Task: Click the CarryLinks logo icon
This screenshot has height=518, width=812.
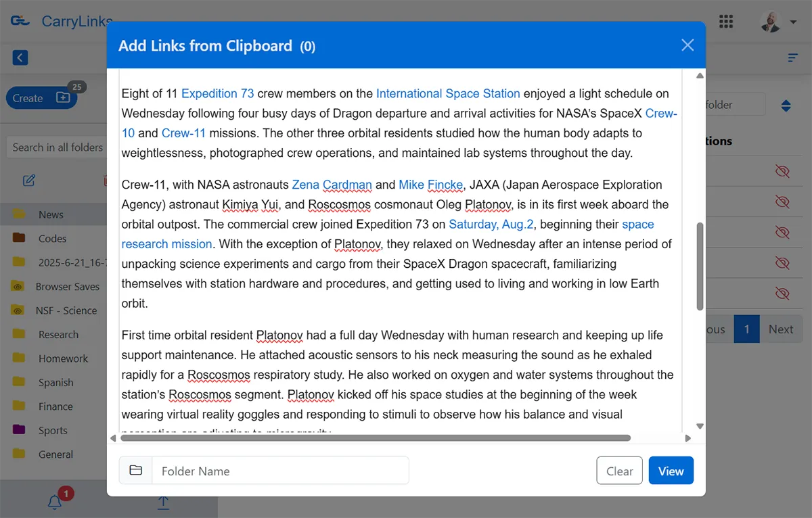Action: click(20, 21)
